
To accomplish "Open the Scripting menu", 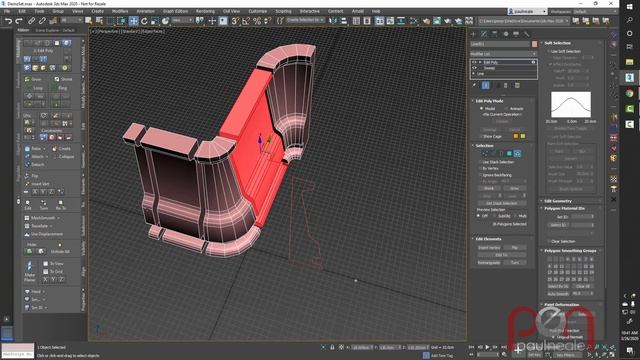I will 283,11.
